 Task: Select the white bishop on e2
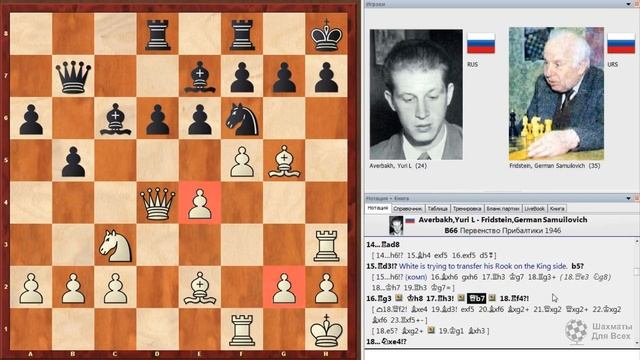point(200,287)
